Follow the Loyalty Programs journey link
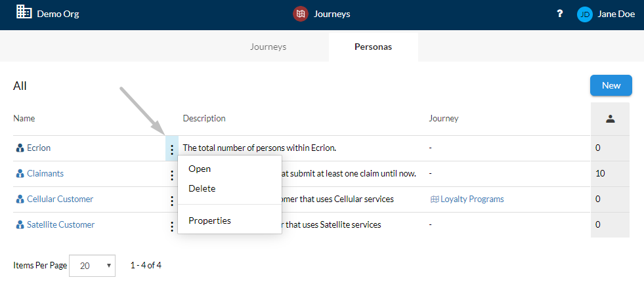This screenshot has width=644, height=290. [472, 199]
